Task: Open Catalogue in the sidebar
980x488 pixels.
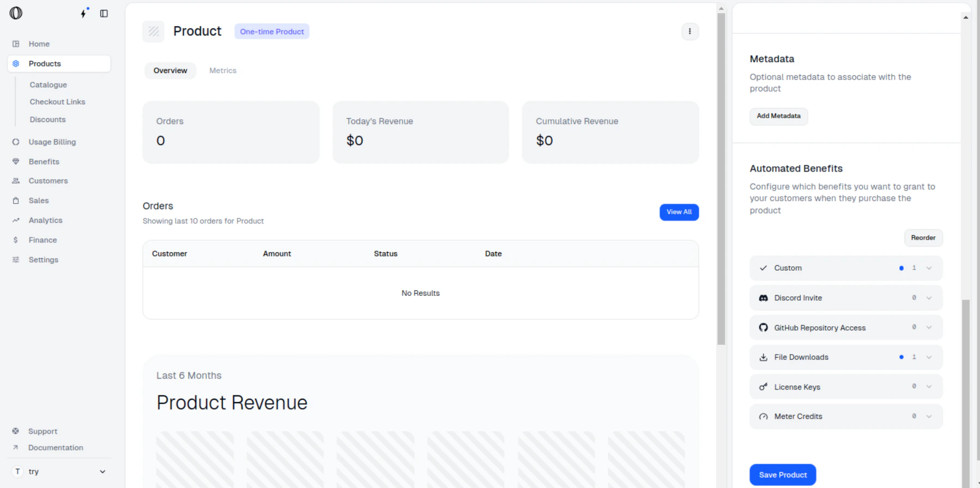Action: coord(49,85)
